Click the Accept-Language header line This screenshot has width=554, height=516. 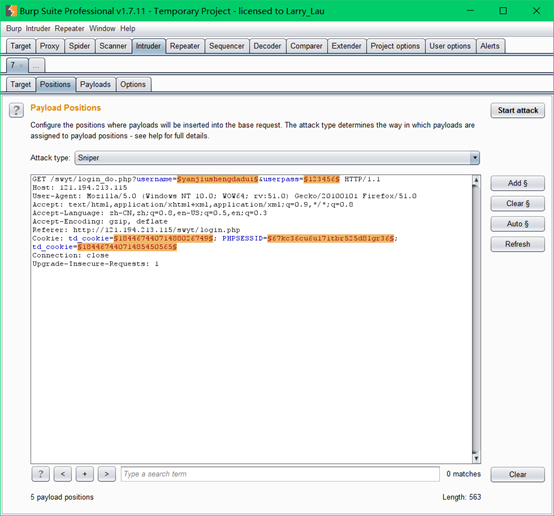(x=149, y=213)
